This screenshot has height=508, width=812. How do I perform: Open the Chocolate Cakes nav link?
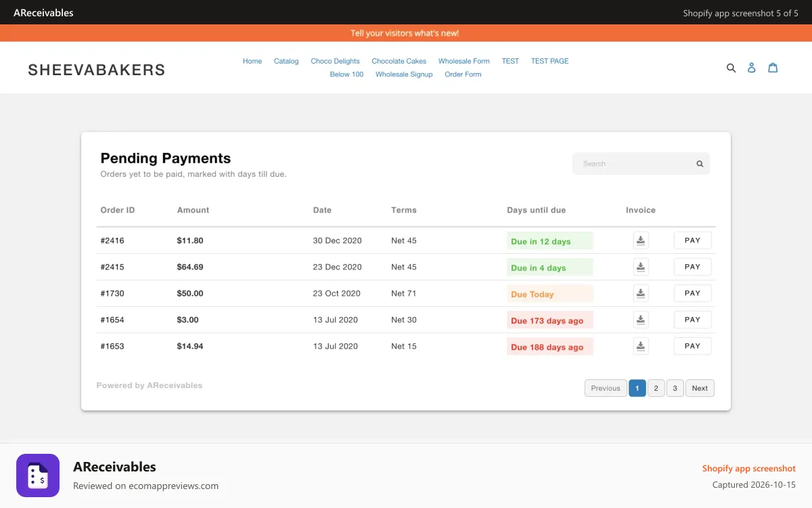pyautogui.click(x=399, y=61)
